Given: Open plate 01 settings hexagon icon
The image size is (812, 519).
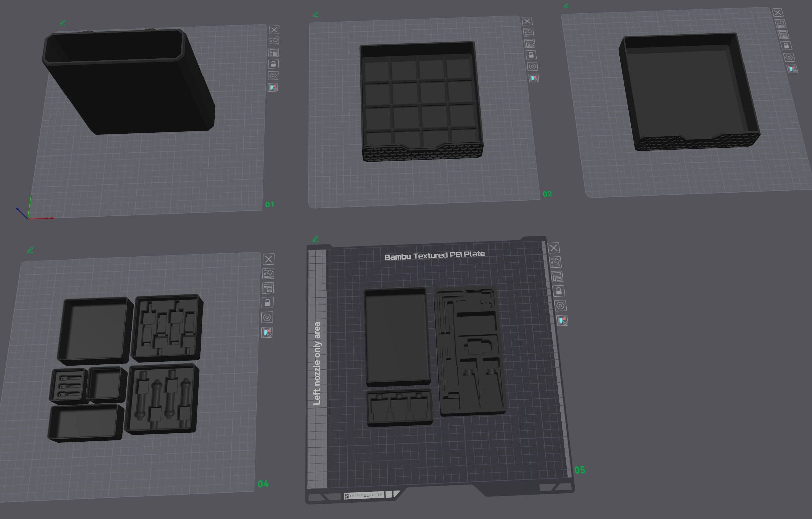Looking at the screenshot, I should point(273,76).
